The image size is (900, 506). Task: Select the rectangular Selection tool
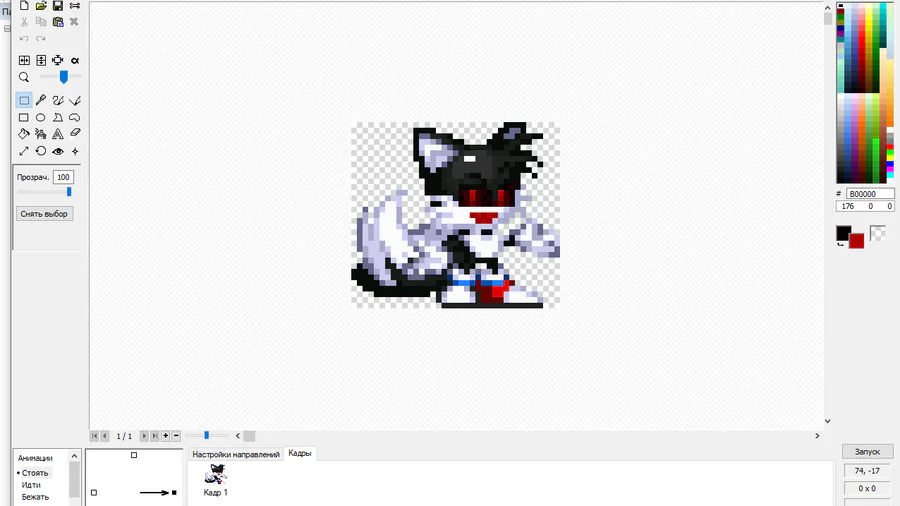24,100
